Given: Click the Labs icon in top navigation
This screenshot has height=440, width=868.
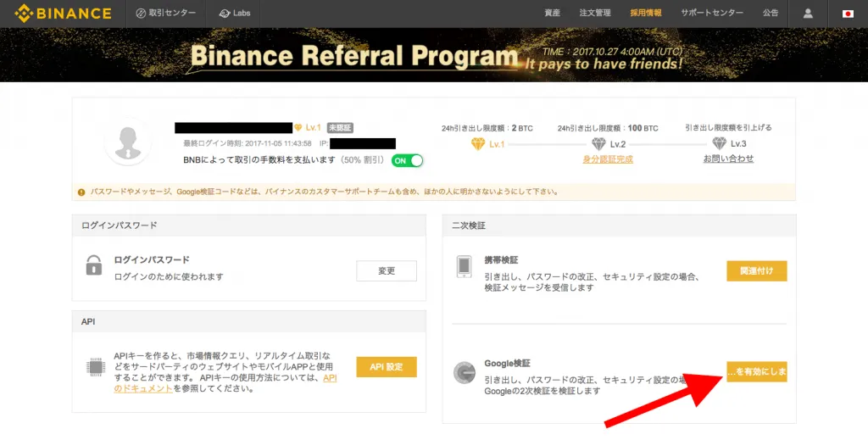Looking at the screenshot, I should tap(224, 14).
